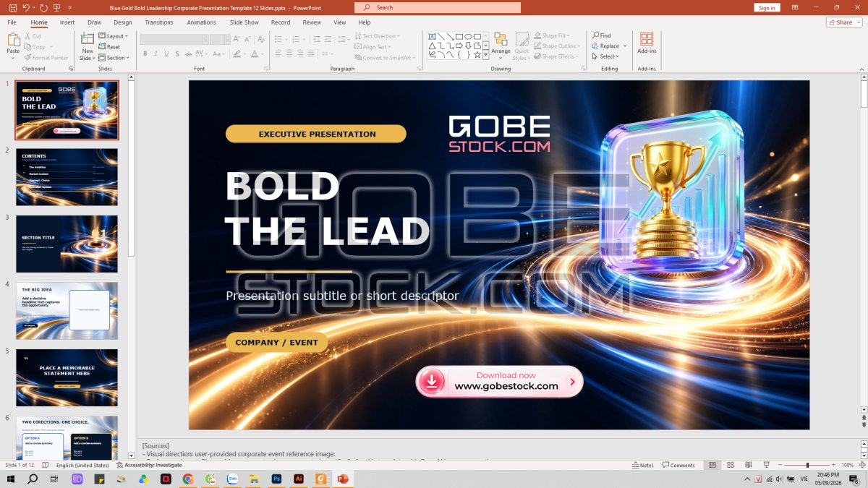Fit slide to current window icon
Viewport: 868px width, 488px height.
tap(861, 465)
